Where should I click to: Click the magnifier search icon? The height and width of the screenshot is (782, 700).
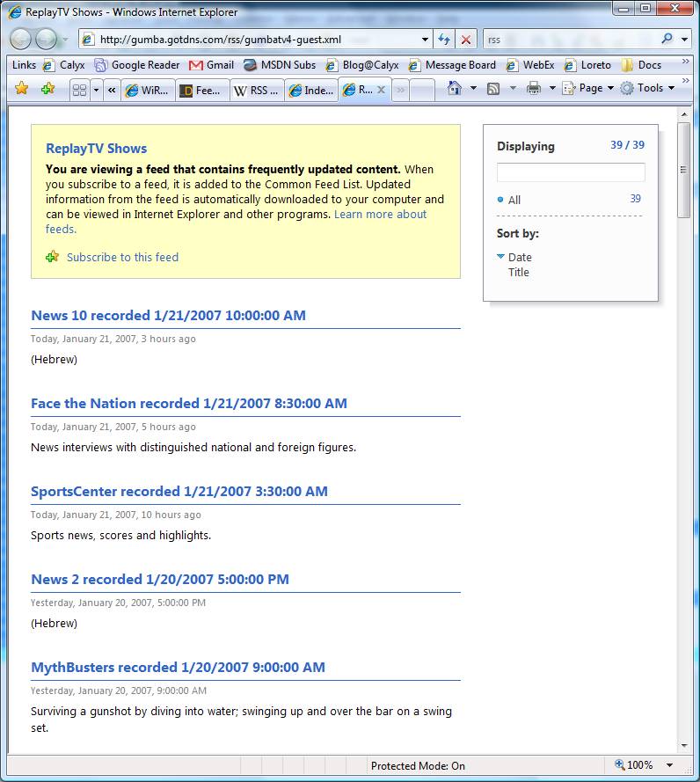click(667, 39)
